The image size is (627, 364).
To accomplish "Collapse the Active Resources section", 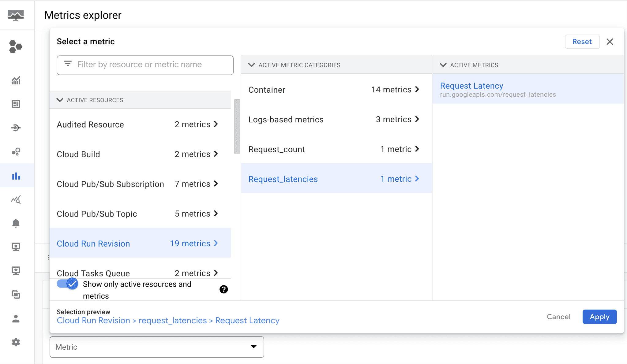I will 60,100.
